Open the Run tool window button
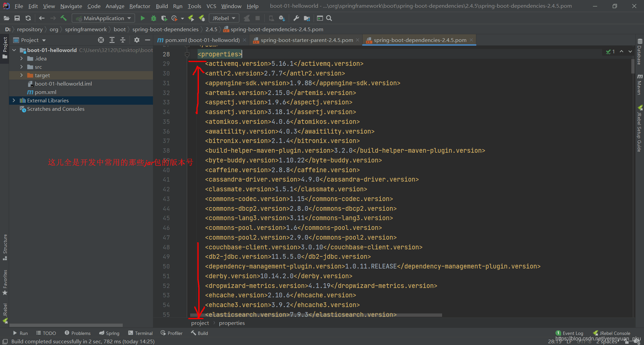Image resolution: width=644 pixels, height=345 pixels. (x=20, y=333)
